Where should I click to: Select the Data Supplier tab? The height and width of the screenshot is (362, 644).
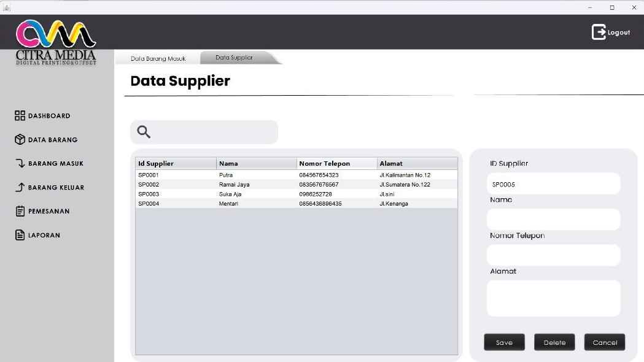(234, 58)
